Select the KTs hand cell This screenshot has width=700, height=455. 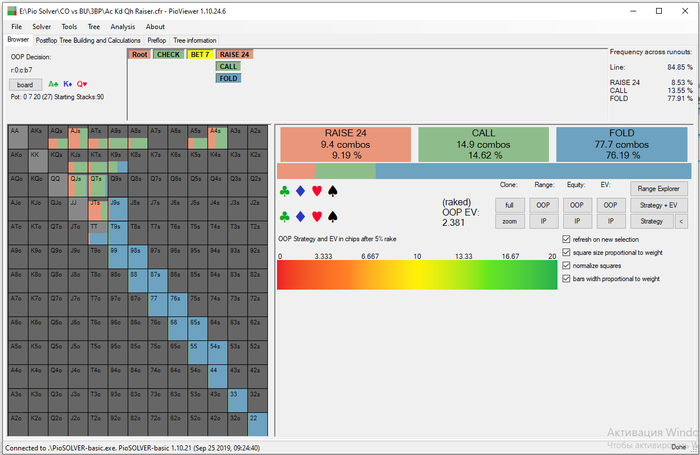pyautogui.click(x=98, y=161)
